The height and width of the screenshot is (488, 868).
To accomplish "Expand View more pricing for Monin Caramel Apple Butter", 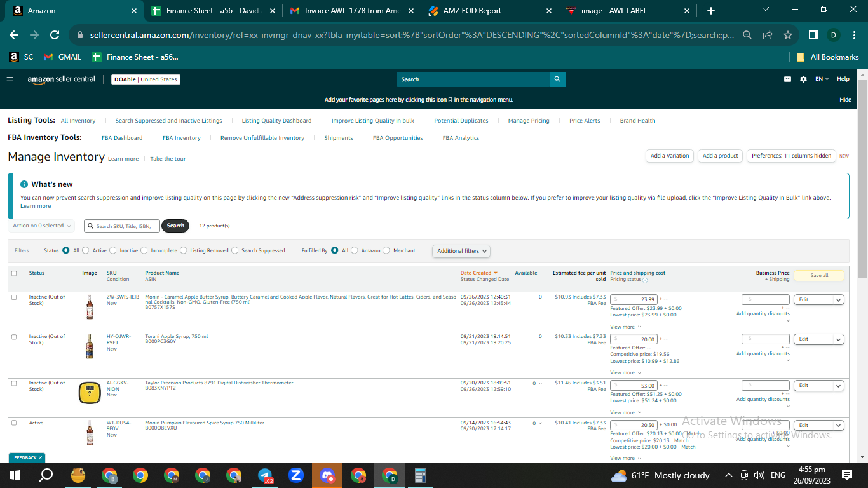I will (626, 327).
